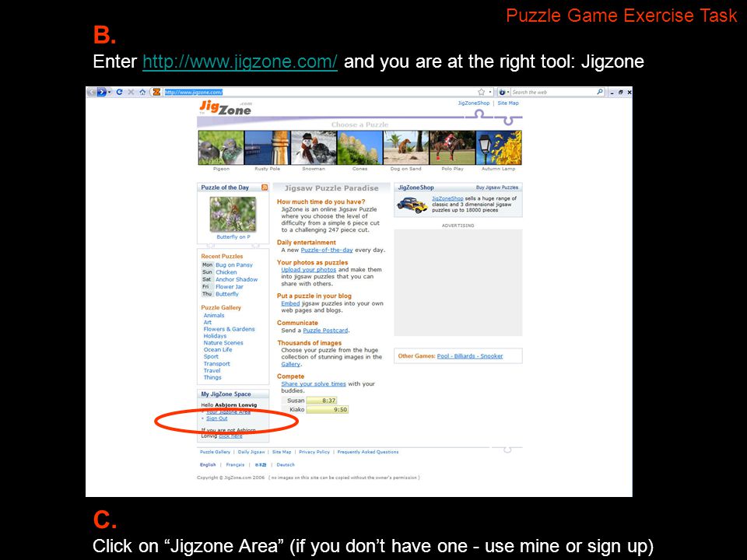The width and height of the screenshot is (747, 560).
Task: Click the JigZone logo
Action: click(x=226, y=108)
